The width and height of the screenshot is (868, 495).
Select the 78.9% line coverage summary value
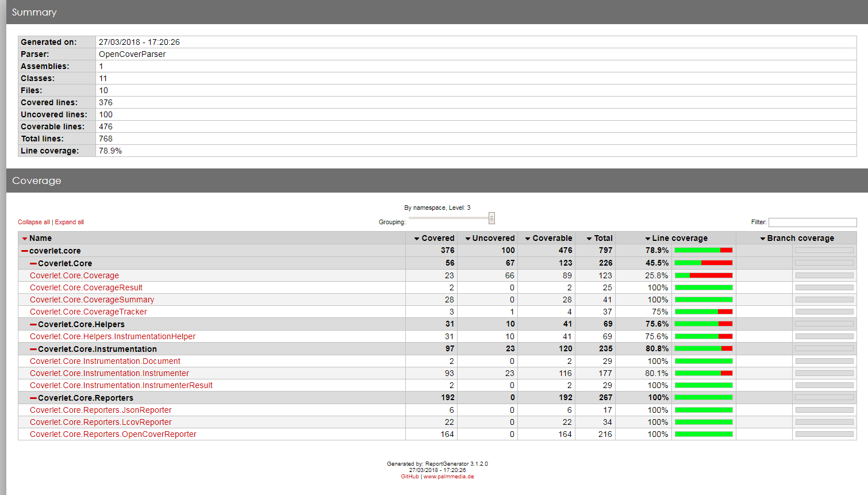click(x=110, y=151)
